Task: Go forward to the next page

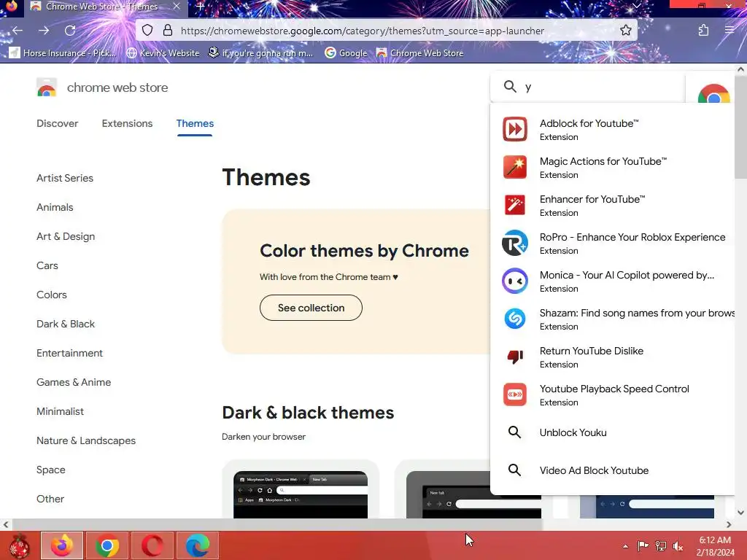Action: pyautogui.click(x=44, y=31)
